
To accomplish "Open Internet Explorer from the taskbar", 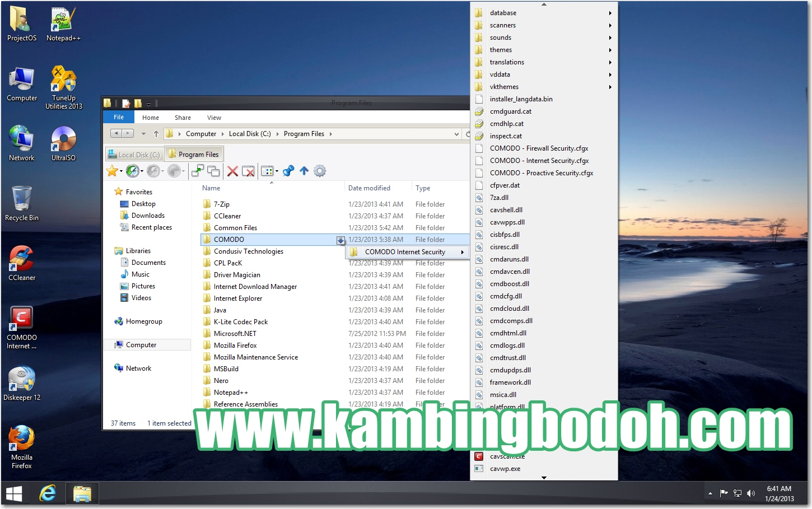I will (48, 493).
